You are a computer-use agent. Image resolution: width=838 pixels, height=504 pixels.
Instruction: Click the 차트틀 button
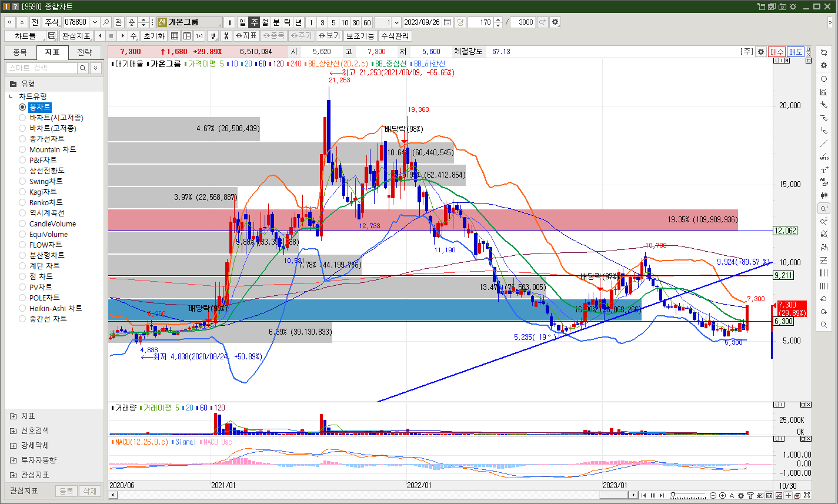coord(25,36)
